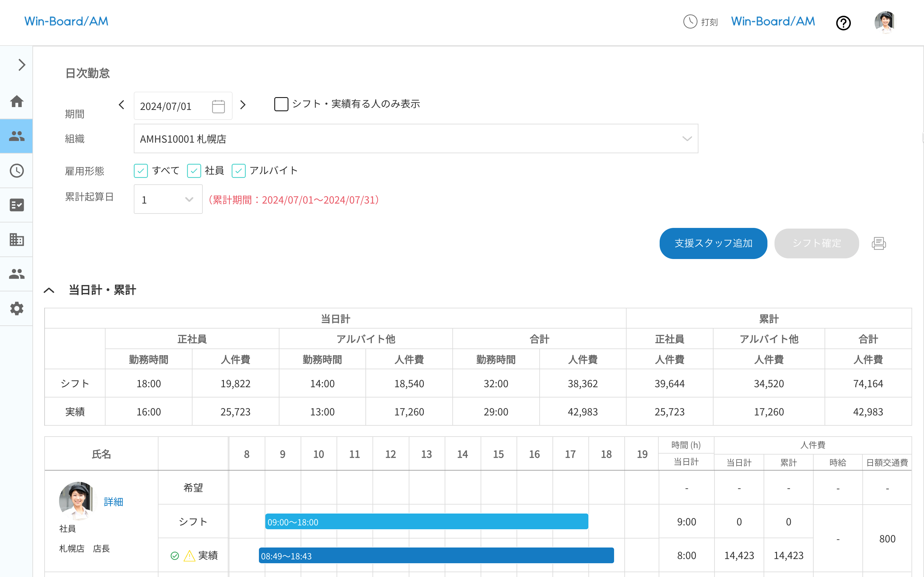Screen dimensions: 924x577
Task: Open the 詳細 link for the staff member
Action: (113, 502)
